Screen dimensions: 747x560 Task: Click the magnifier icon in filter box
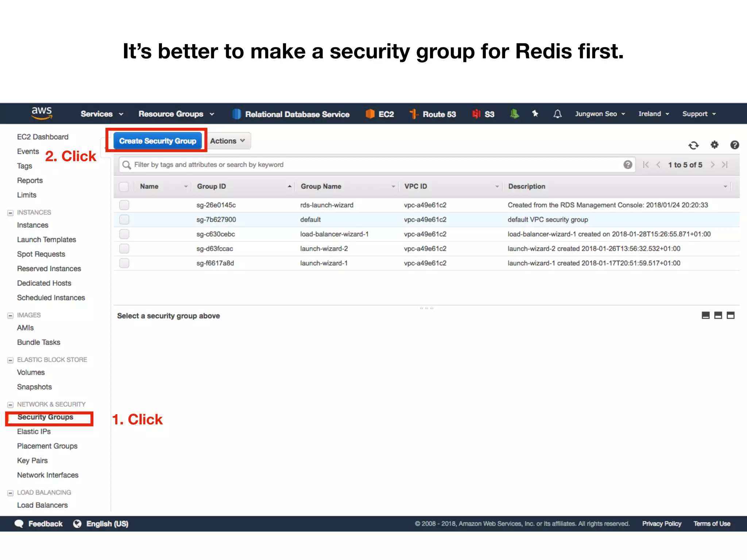127,165
